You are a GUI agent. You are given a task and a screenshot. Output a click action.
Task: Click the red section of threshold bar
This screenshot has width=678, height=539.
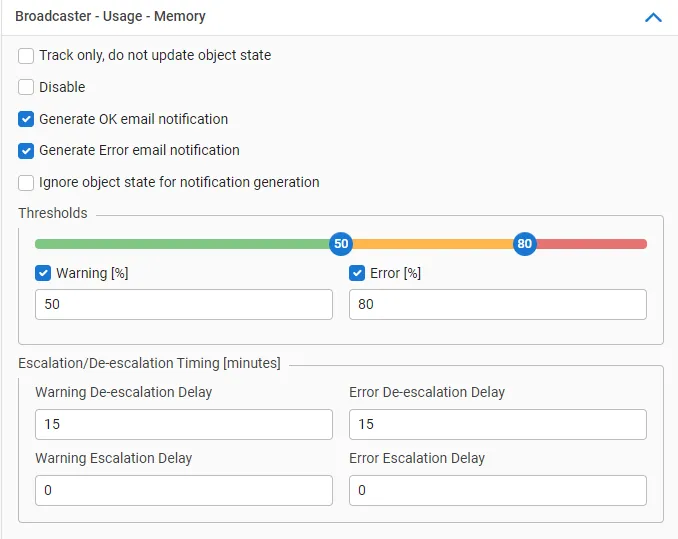click(592, 244)
